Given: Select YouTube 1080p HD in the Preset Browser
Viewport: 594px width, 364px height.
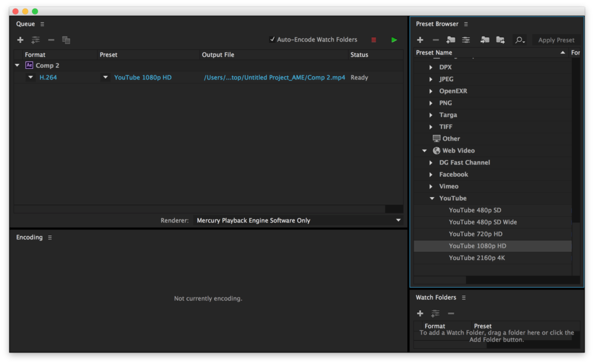Looking at the screenshot, I should 492,246.
